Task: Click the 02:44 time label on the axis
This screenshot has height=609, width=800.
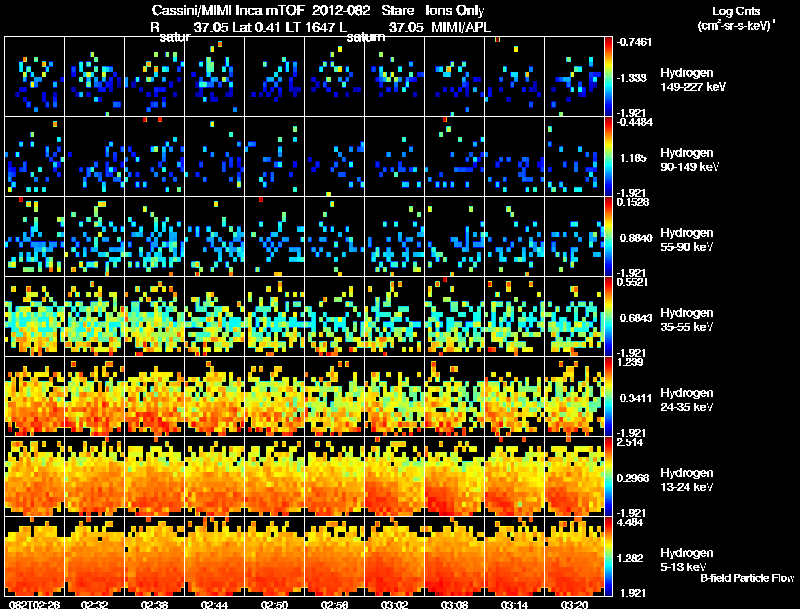Action: click(214, 604)
